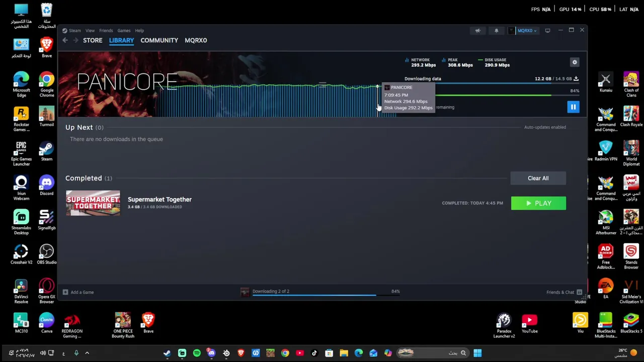Expand the MQRX0 account dropdown
Screen dimensions: 644x362
tap(527, 31)
